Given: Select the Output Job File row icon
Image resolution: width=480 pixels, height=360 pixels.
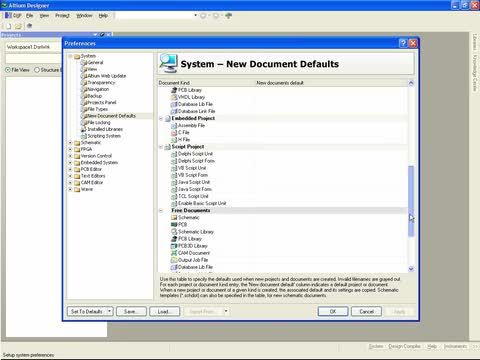Looking at the screenshot, I should 174,260.
